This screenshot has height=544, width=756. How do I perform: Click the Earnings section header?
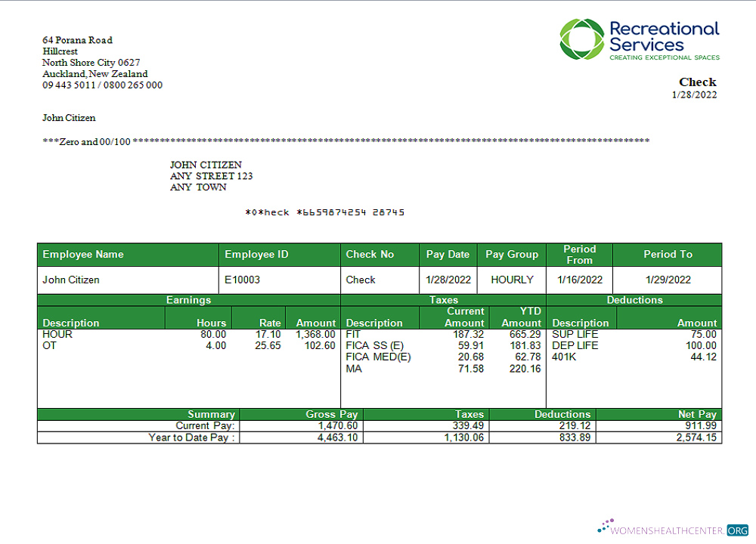188,300
